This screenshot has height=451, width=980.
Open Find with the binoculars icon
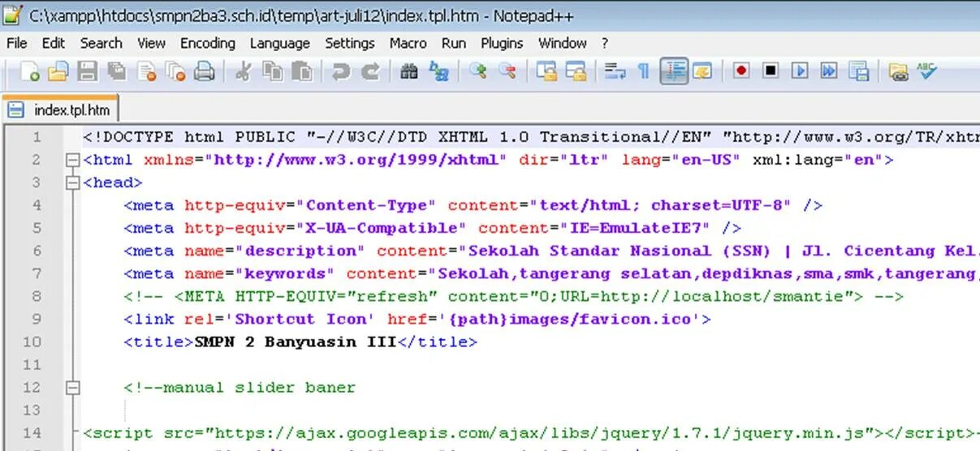point(409,71)
